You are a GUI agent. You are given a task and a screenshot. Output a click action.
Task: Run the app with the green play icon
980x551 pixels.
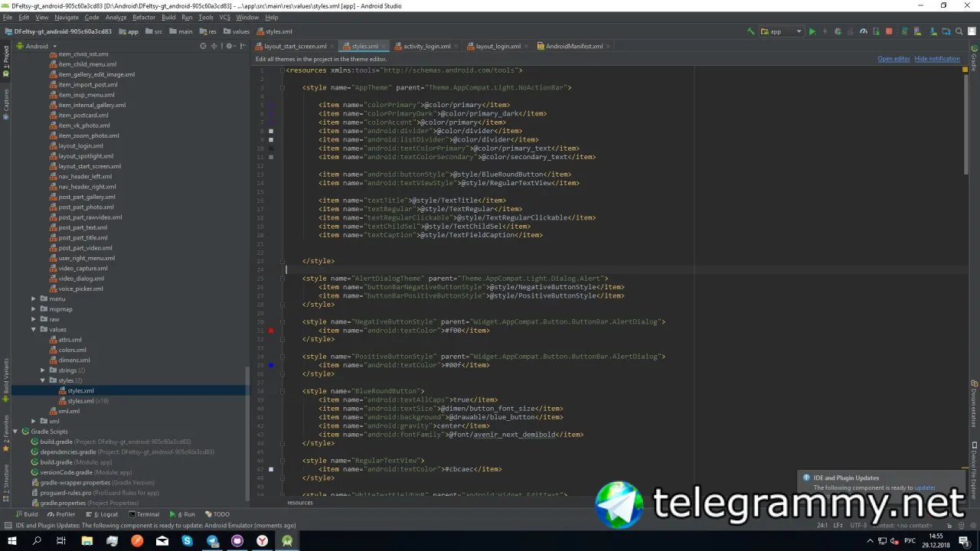coord(812,31)
